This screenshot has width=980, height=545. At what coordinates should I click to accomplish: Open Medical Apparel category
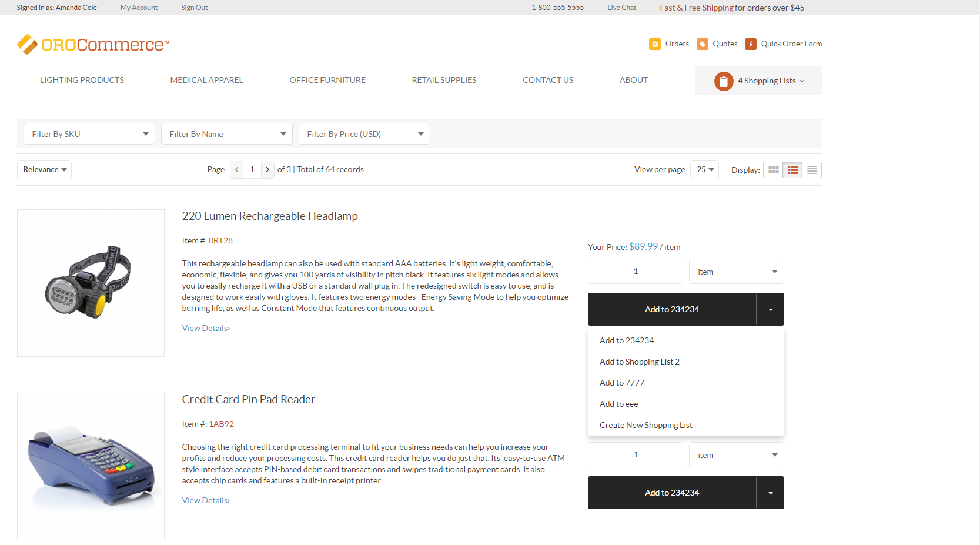click(x=206, y=80)
